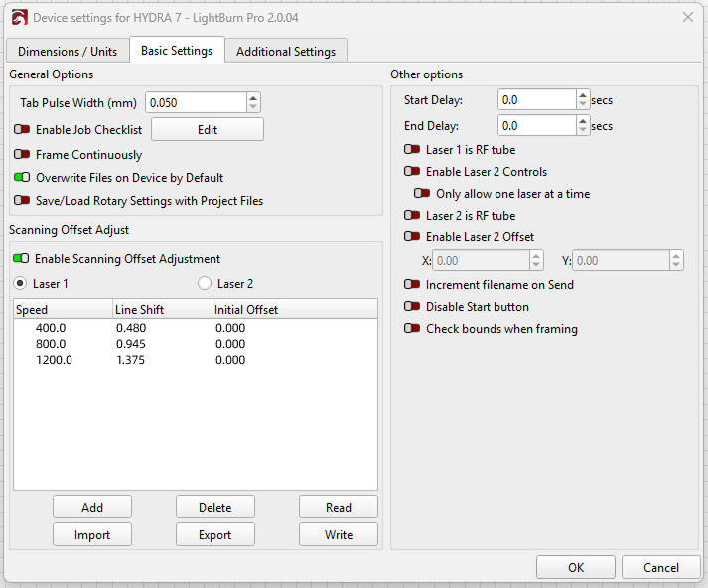Increase Tab Pulse Width with up arrow

tap(253, 98)
